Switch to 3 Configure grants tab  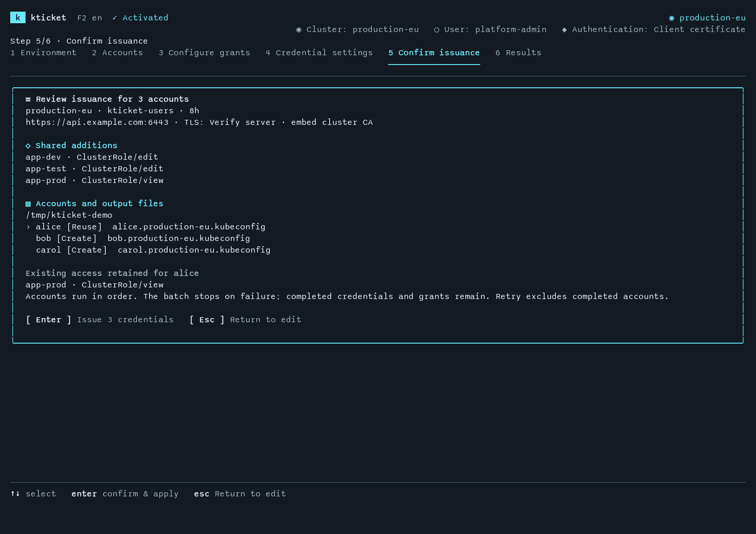click(x=204, y=52)
